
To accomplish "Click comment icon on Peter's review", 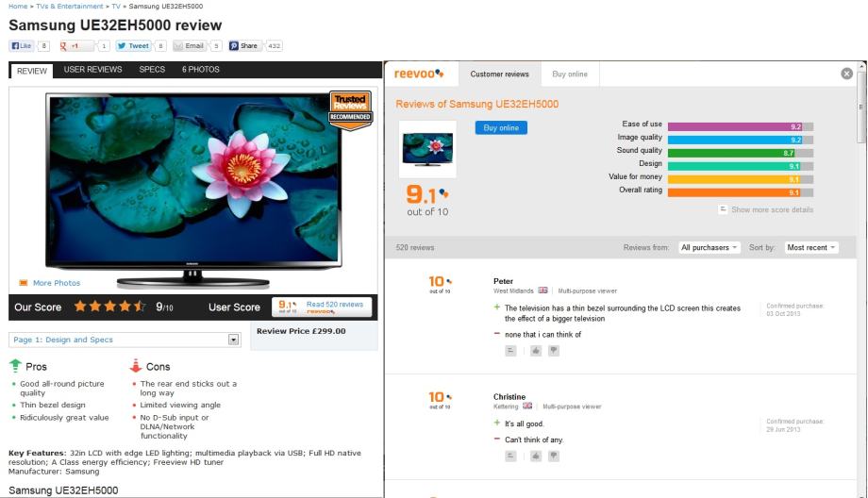I will (510, 351).
